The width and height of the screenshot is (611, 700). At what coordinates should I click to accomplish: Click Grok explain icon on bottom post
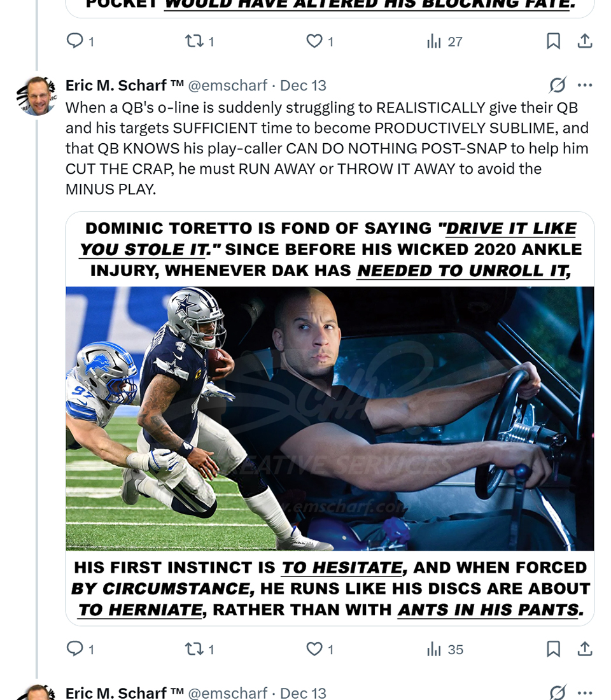click(558, 692)
